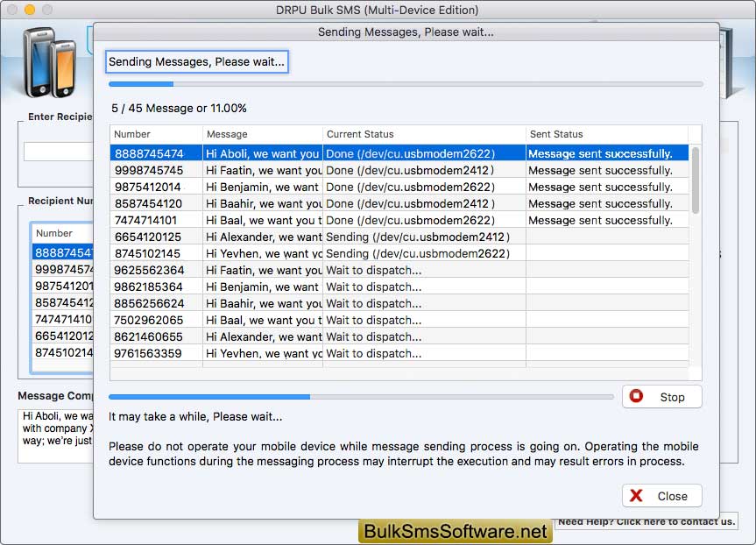The height and width of the screenshot is (545, 756).
Task: Click the recipient number input field in main window
Action: click(59, 152)
